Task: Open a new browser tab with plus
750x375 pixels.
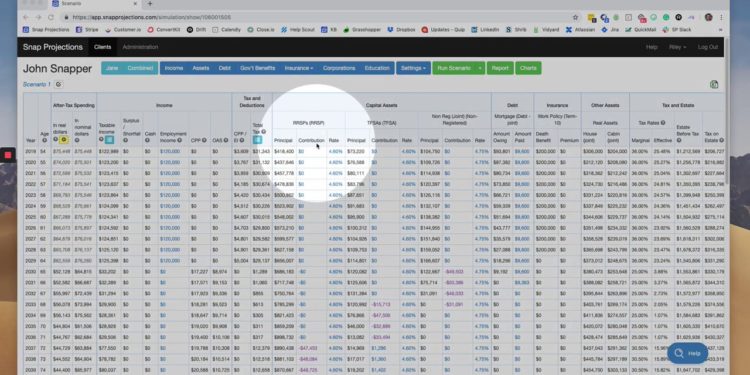Action: point(150,4)
